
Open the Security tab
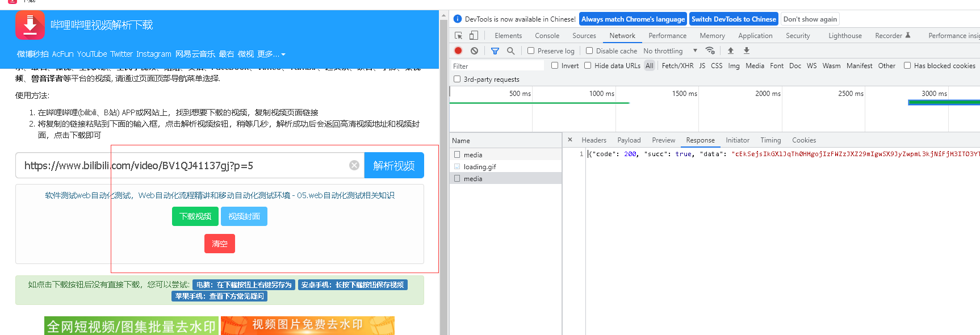798,35
